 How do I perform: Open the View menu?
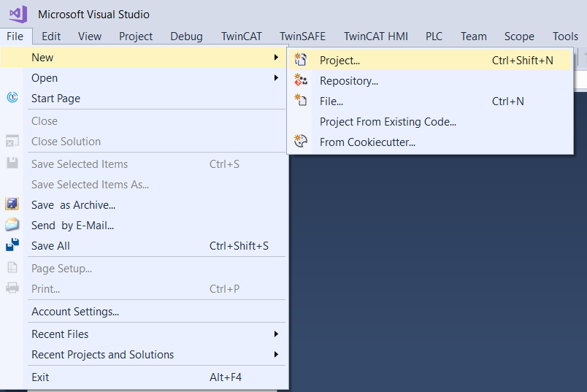90,36
